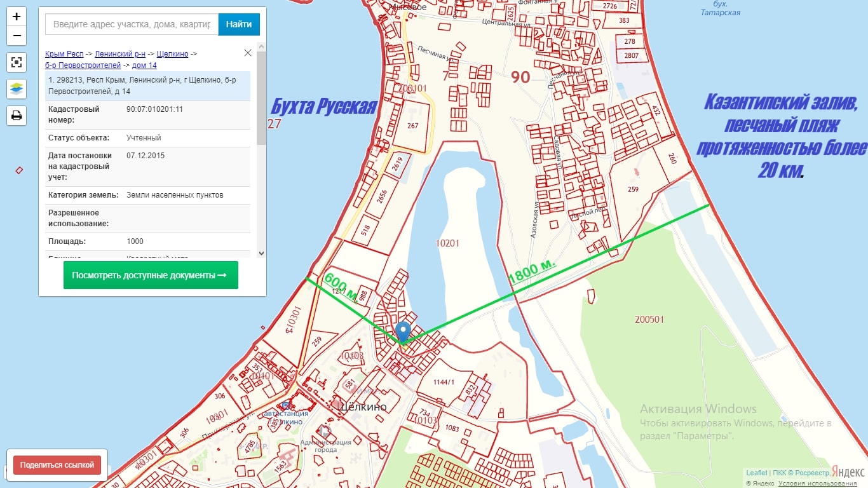Viewport: 868px width, 488px height.
Task: Zoom out of the map
Action: coord(17,36)
